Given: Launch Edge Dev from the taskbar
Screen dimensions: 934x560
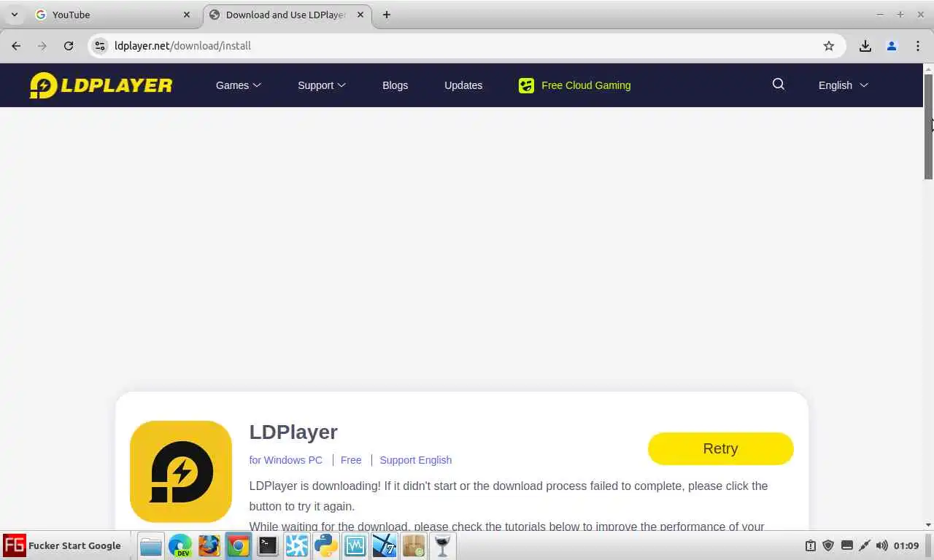Looking at the screenshot, I should (180, 545).
